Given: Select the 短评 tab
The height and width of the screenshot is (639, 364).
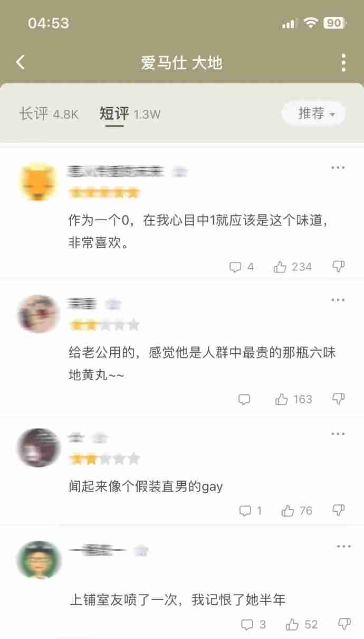Looking at the screenshot, I should (x=130, y=114).
